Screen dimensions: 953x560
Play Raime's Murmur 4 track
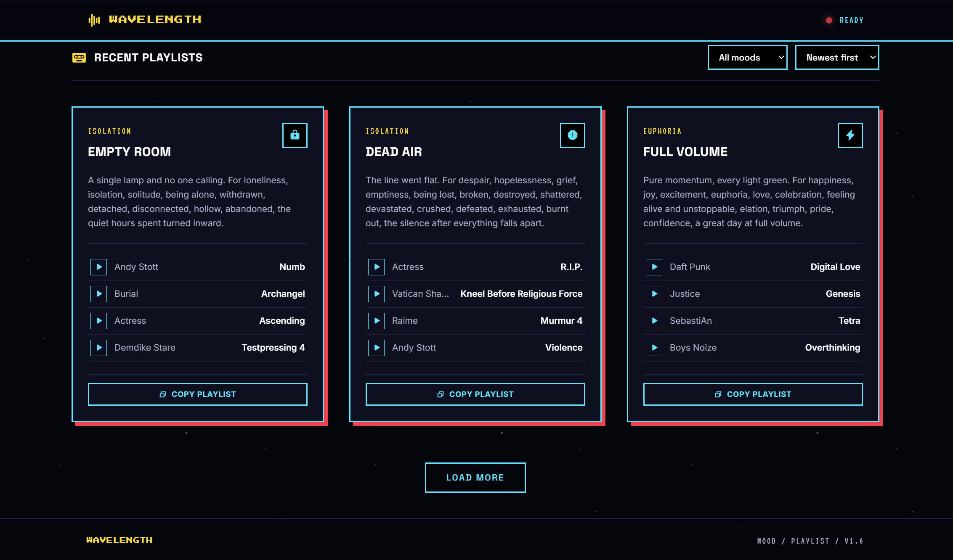[x=376, y=321]
